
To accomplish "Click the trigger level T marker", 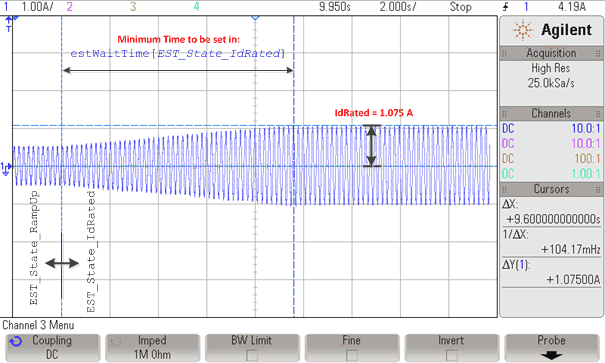I will pos(8,24).
